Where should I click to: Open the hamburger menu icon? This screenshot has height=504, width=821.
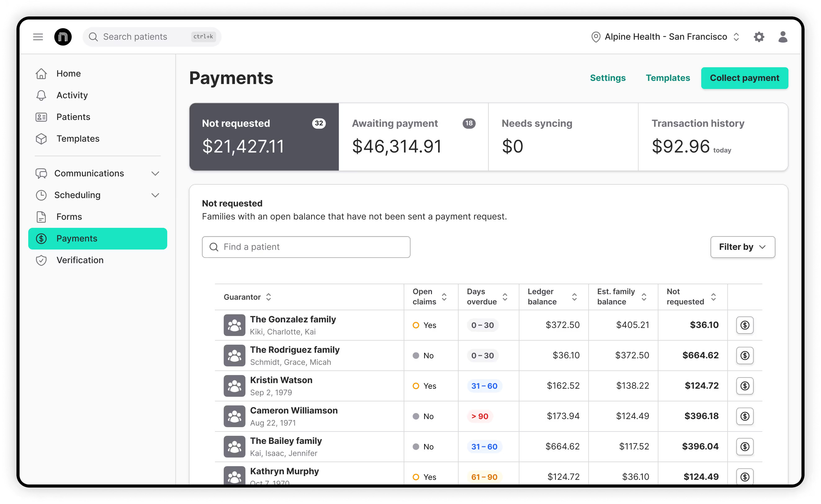38,37
